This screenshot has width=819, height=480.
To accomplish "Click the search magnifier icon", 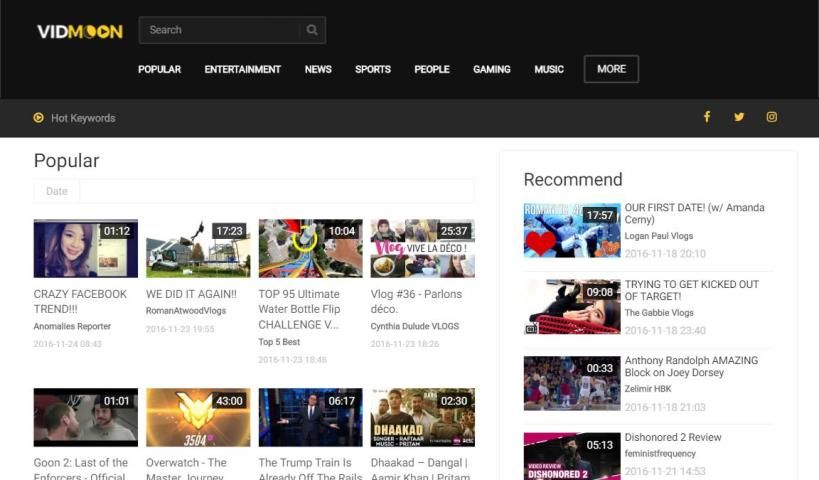I will click(312, 30).
